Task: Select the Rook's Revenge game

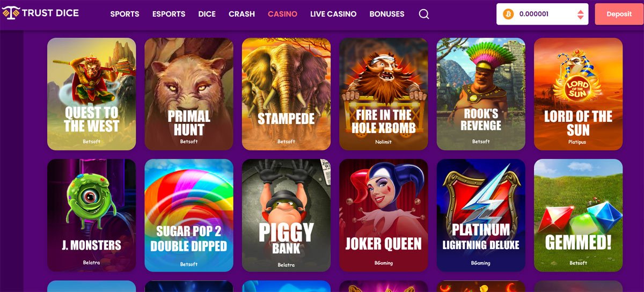Action: click(x=481, y=94)
